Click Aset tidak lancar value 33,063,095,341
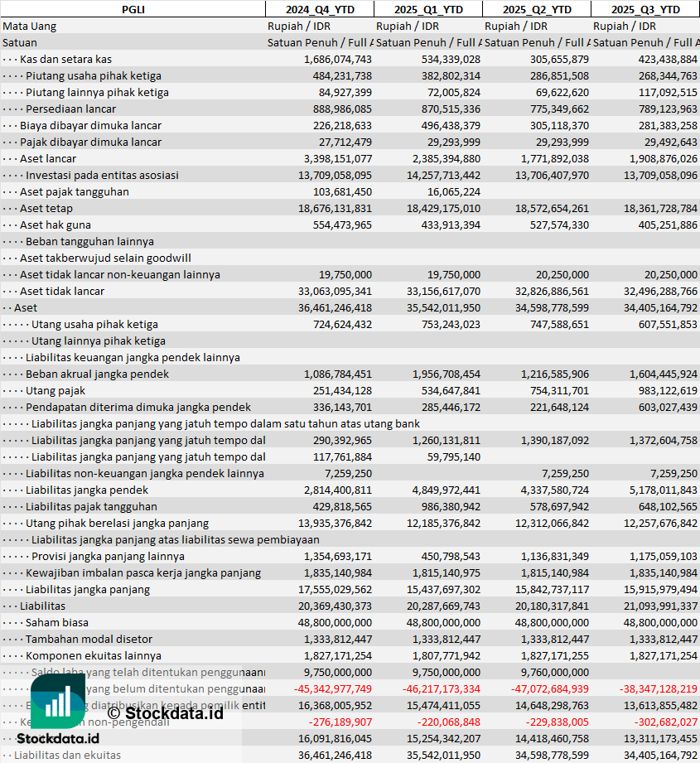Screen dimensions: 700x763 coord(336,291)
